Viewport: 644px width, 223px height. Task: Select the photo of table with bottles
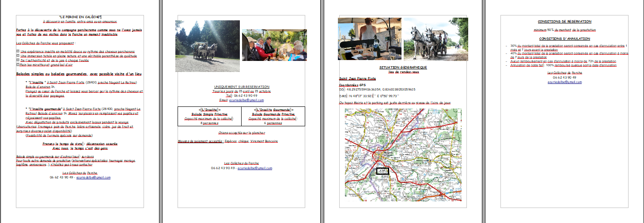point(369,38)
